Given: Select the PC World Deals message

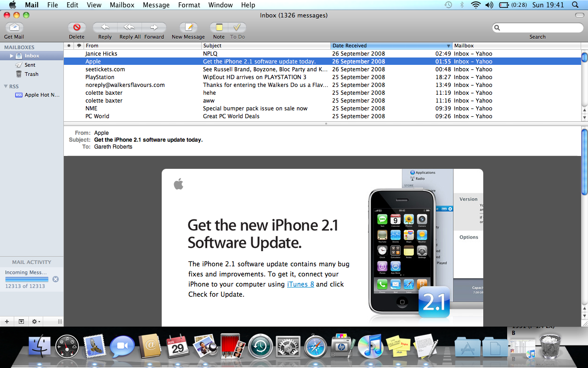Looking at the screenshot, I should click(322, 116).
